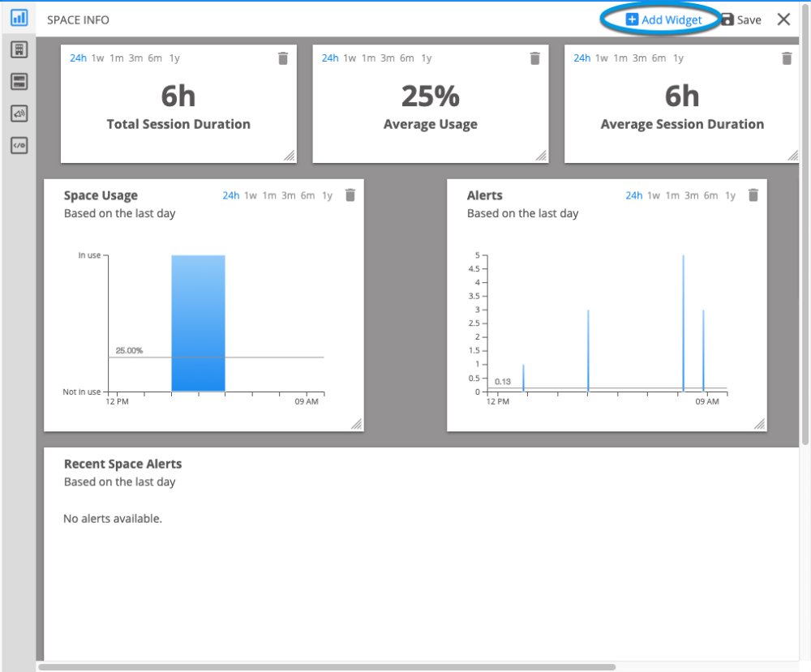
Task: Remove the Average Session Duration widget with trash icon
Action: coord(786,58)
